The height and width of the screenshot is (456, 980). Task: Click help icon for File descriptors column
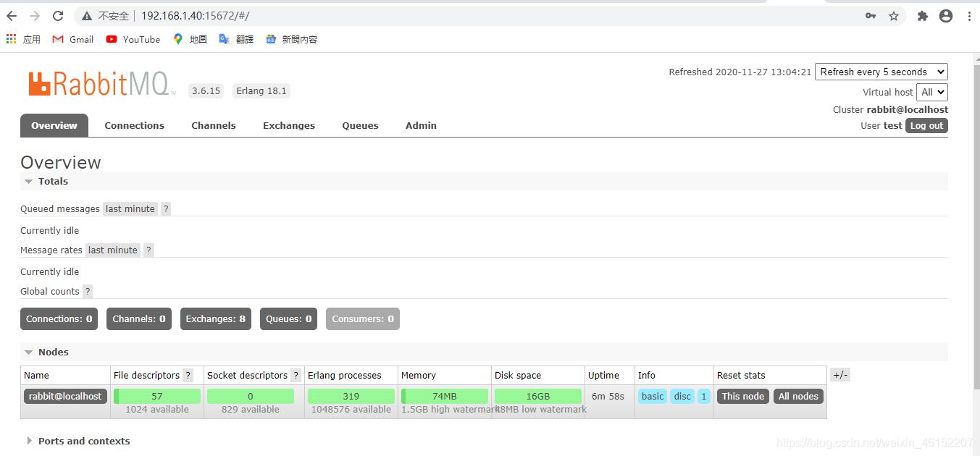[x=188, y=375]
